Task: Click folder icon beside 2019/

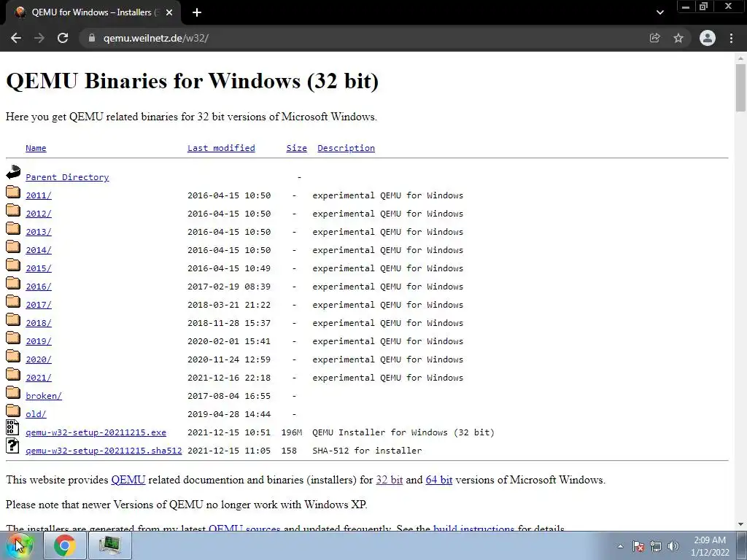Action: pyautogui.click(x=13, y=338)
